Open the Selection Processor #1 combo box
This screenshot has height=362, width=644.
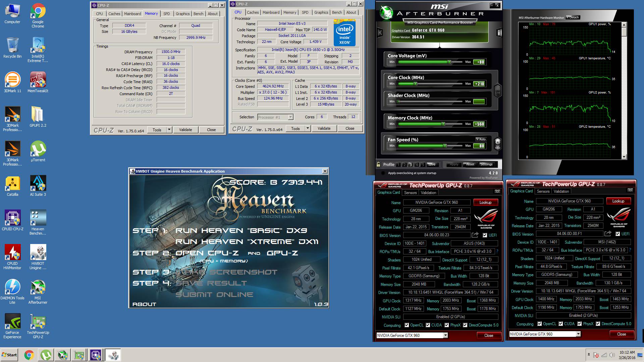(x=275, y=117)
